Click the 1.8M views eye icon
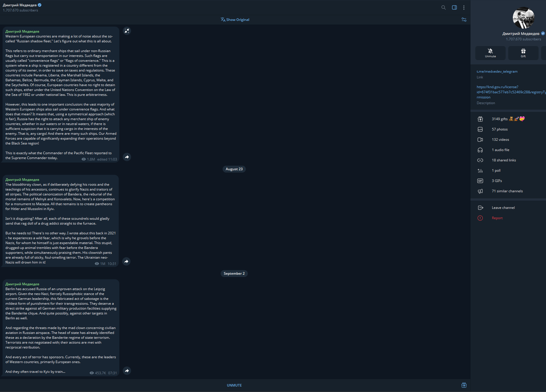This screenshot has height=392, width=546. coord(84,159)
